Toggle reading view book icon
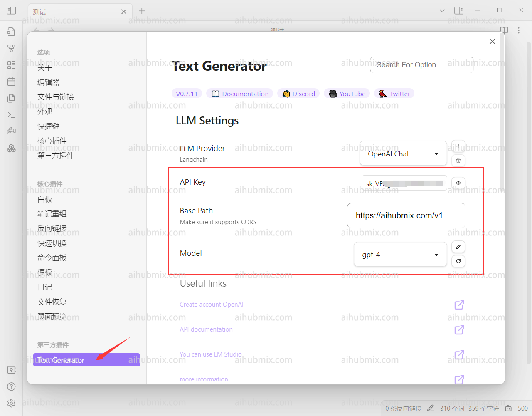This screenshot has height=416, width=532. (x=504, y=30)
